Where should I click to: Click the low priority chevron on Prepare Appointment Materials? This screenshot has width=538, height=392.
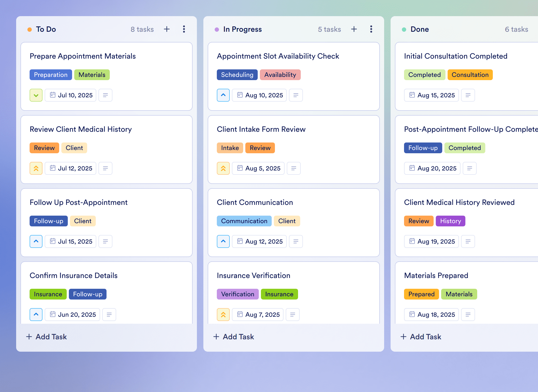point(36,95)
